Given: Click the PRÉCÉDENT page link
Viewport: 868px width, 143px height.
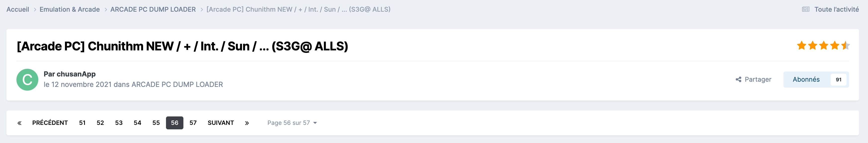Looking at the screenshot, I should tap(50, 123).
